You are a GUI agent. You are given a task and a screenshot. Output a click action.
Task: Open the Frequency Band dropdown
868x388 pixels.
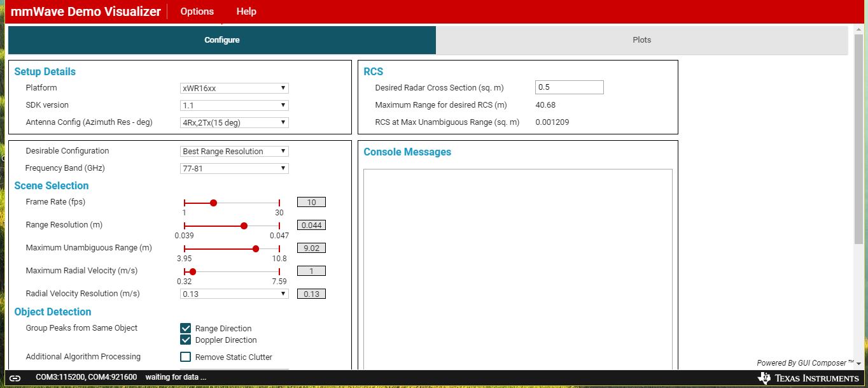pos(234,168)
